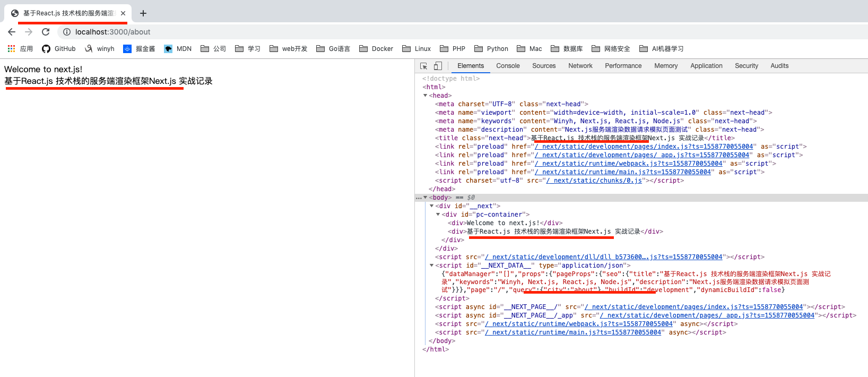Switch to the Memory tab
Image resolution: width=868 pixels, height=377 pixels.
pos(666,66)
